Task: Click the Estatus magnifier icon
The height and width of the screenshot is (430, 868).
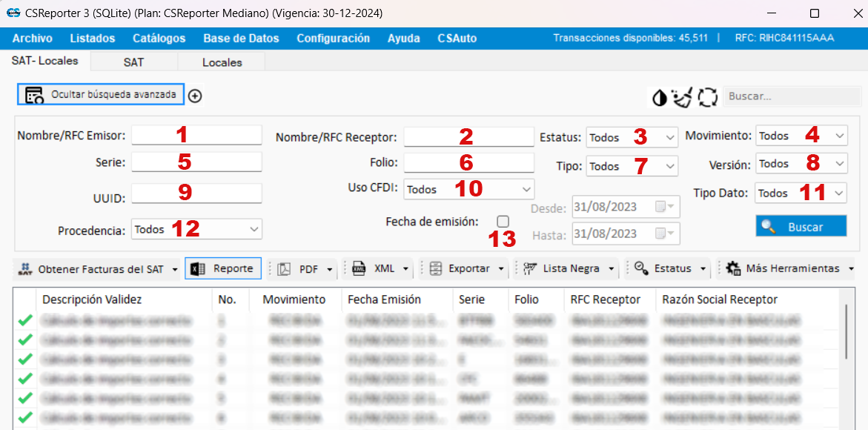Action: (x=641, y=268)
